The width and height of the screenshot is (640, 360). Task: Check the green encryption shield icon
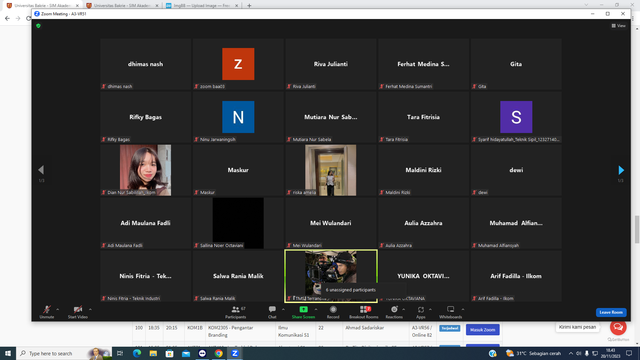[38, 26]
